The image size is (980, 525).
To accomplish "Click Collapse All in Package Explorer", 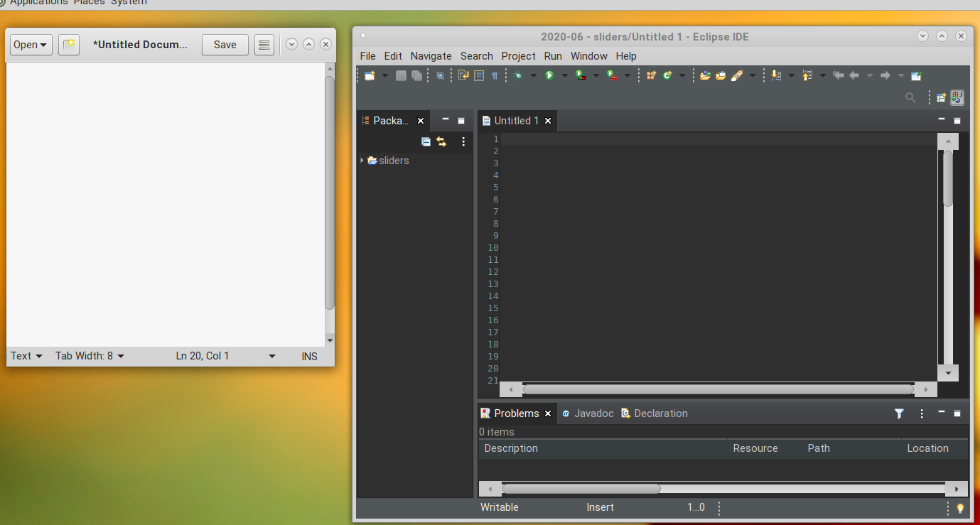I will 426,141.
